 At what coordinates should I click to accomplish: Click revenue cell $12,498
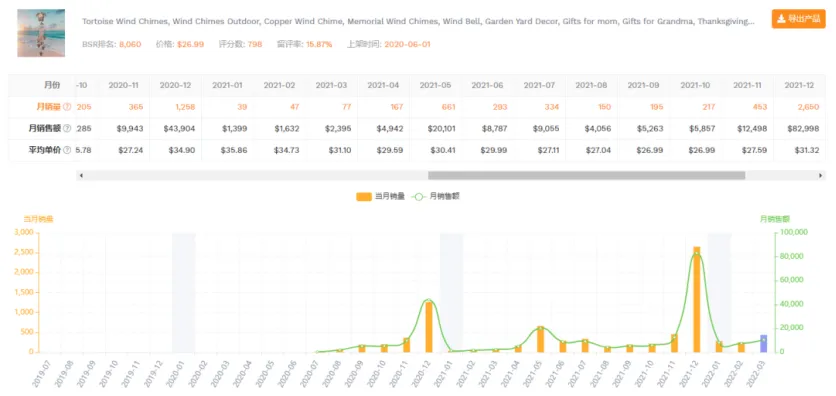click(x=751, y=128)
